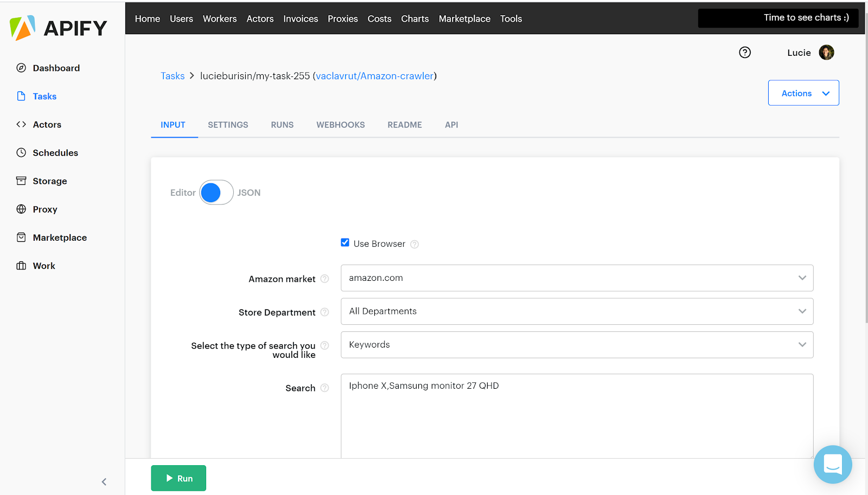
Task: Click Lucie's profile avatar
Action: coord(826,52)
